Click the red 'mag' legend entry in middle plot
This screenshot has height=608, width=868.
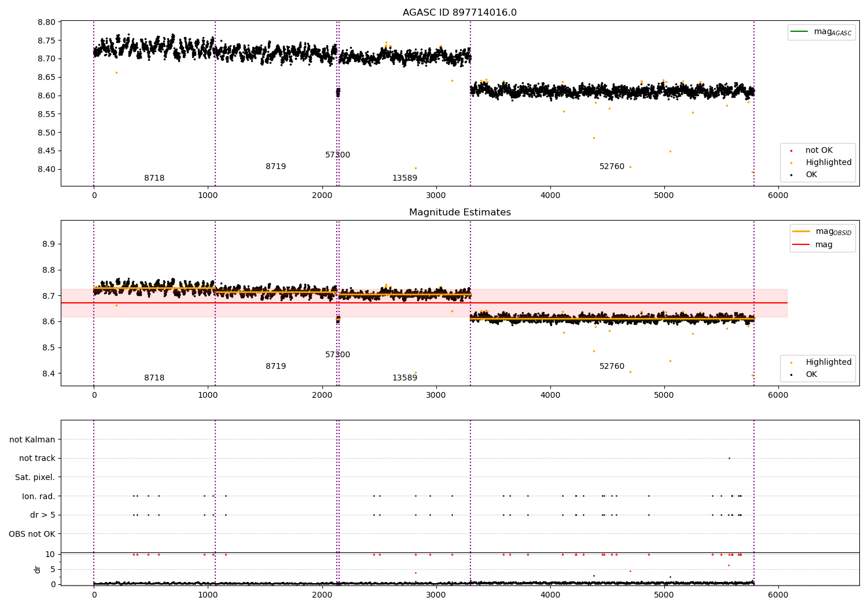click(812, 245)
